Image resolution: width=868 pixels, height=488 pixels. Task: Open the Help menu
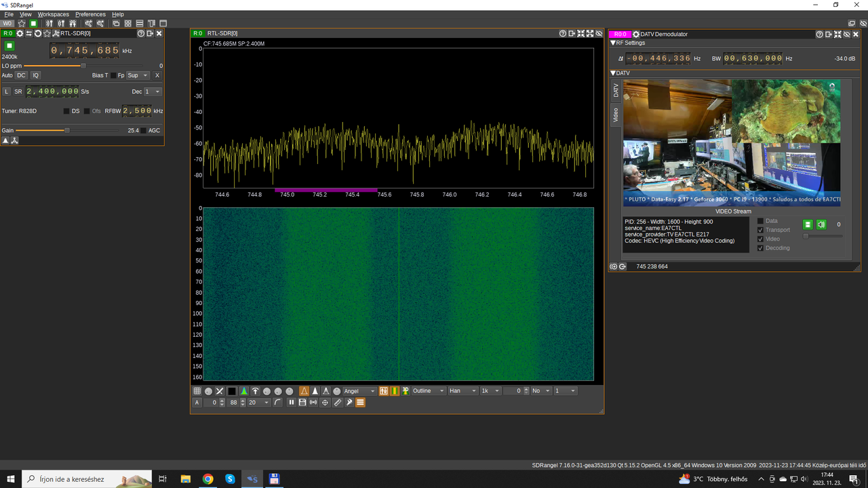click(x=118, y=14)
